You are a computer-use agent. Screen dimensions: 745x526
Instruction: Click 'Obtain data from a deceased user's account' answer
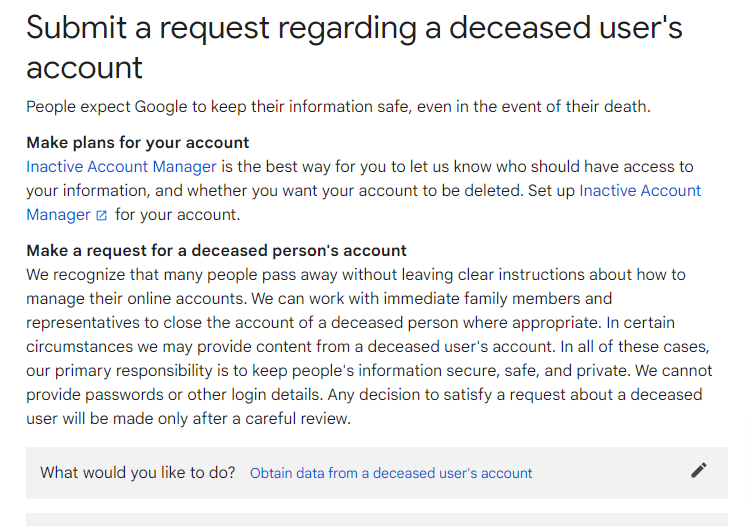pyautogui.click(x=391, y=473)
